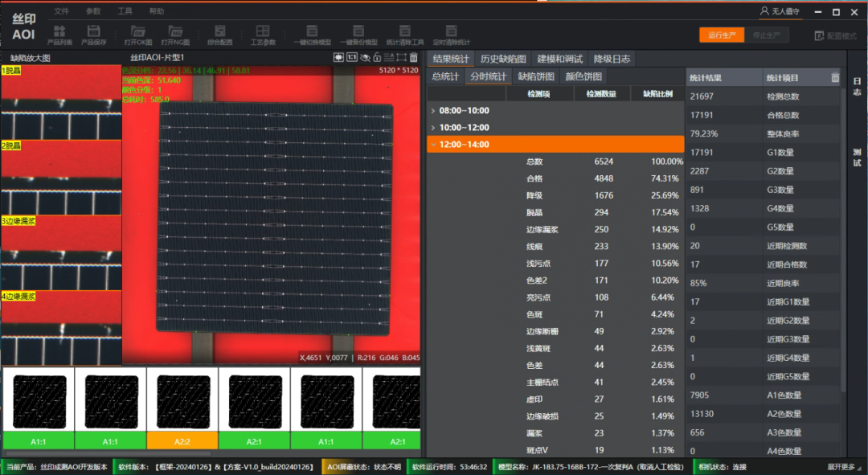Image resolution: width=868 pixels, height=475 pixels.
Task: Clear statistics with table trash icon
Action: click(x=835, y=78)
